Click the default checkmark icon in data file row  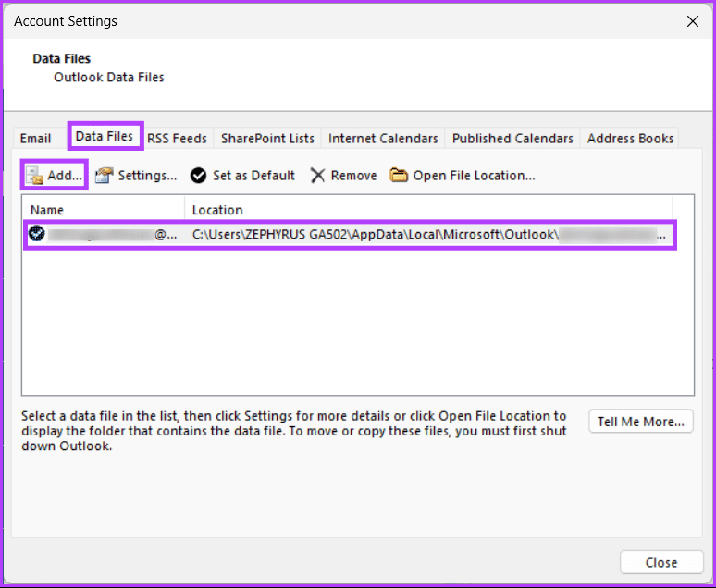(36, 234)
